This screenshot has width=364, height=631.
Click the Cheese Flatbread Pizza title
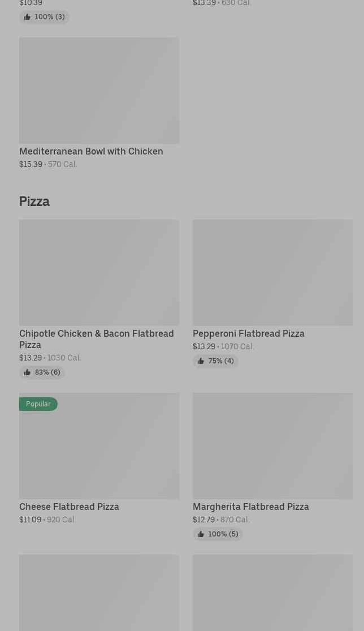tap(69, 506)
